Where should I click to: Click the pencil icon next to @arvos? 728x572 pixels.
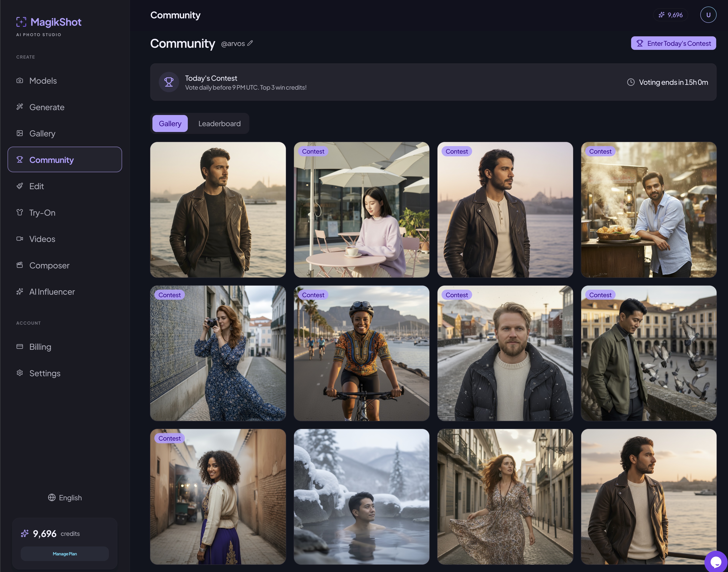250,43
